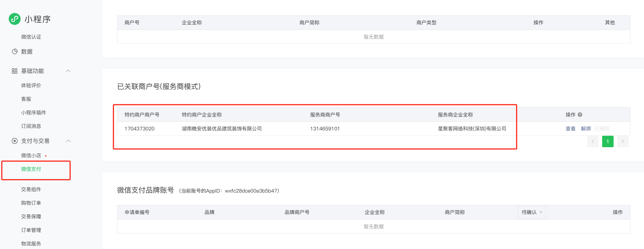Open 订阅消息 settings

pyautogui.click(x=31, y=126)
